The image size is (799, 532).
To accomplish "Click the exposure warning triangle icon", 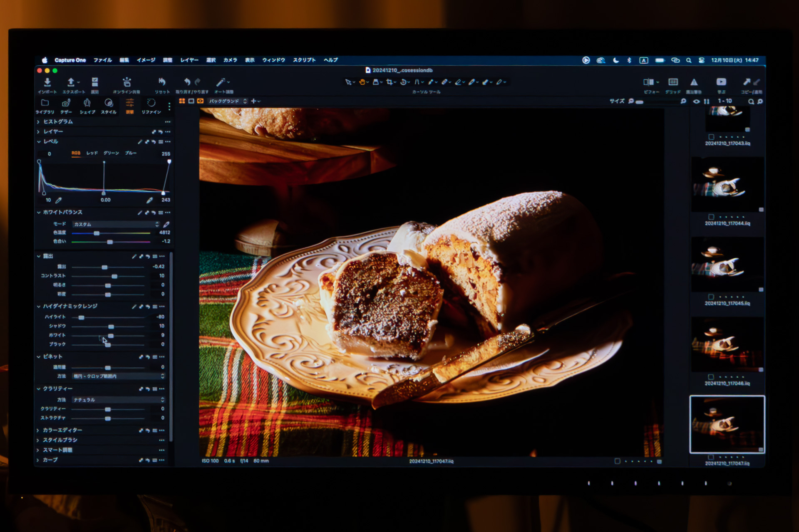I will [694, 82].
